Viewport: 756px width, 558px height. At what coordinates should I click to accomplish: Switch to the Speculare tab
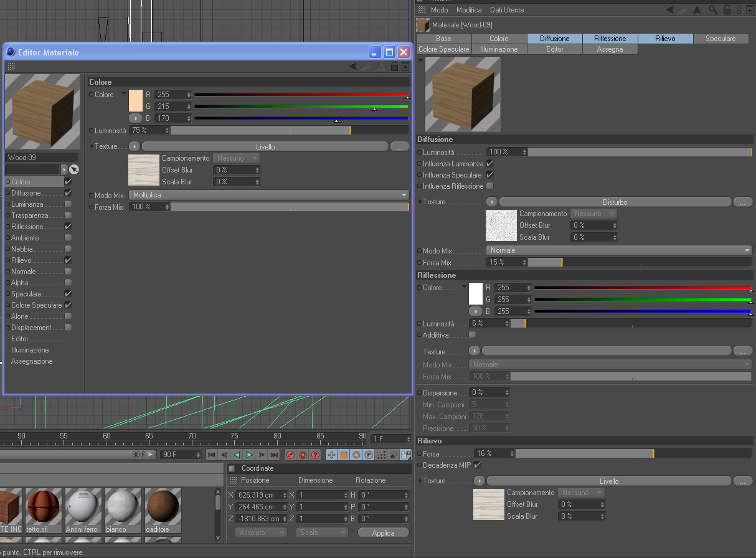click(721, 39)
